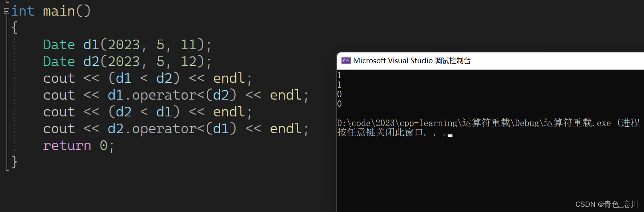The width and height of the screenshot is (644, 212).
Task: Click operator< in the d1.operator<(d2) line
Action: (x=168, y=95)
